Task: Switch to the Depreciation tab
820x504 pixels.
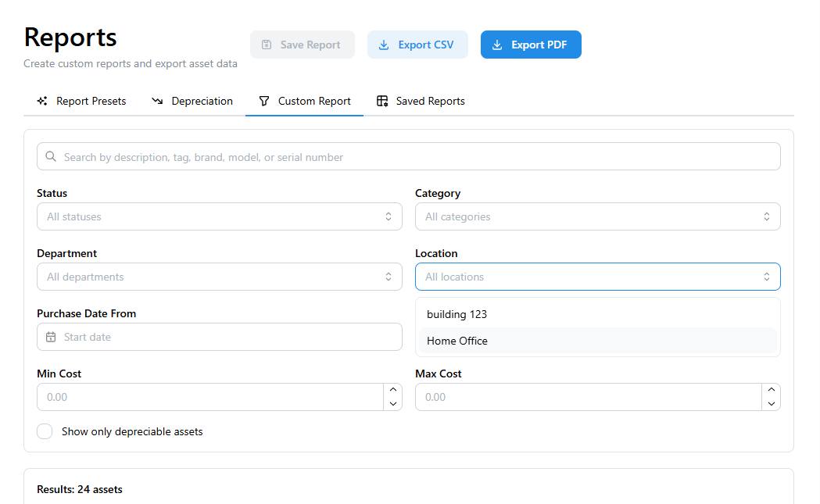Action: (192, 100)
